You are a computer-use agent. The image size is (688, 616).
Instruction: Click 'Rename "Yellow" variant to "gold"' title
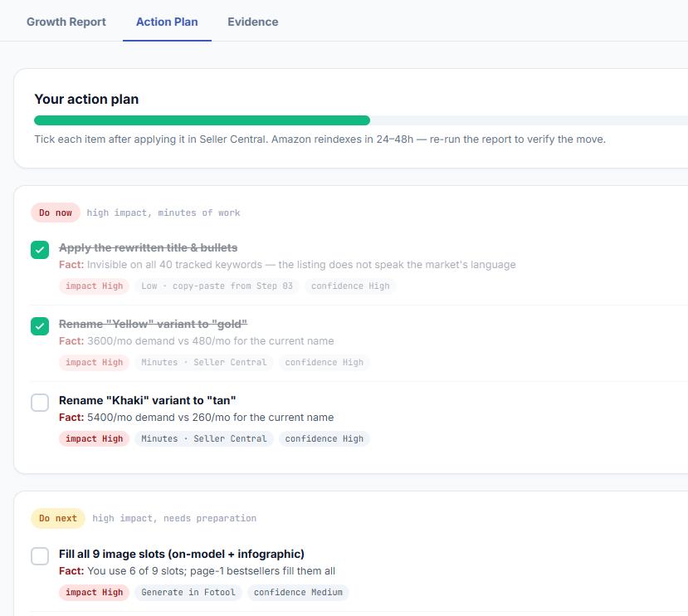tap(154, 324)
